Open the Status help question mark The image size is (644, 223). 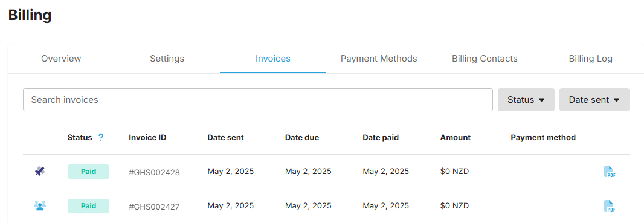click(101, 138)
